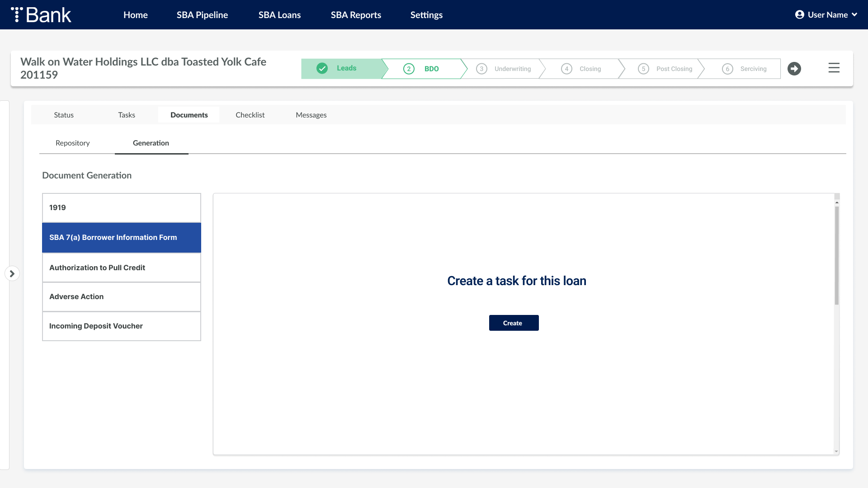Click the user profile avatar icon

(799, 14)
